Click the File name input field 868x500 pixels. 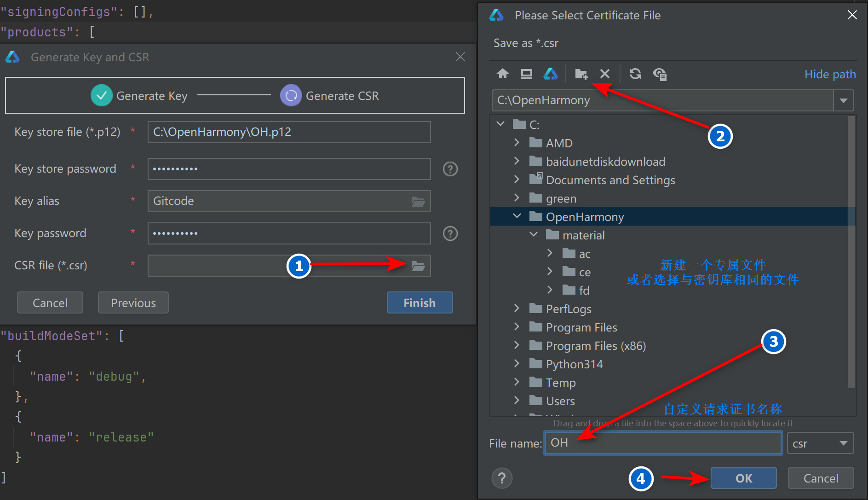pos(663,443)
